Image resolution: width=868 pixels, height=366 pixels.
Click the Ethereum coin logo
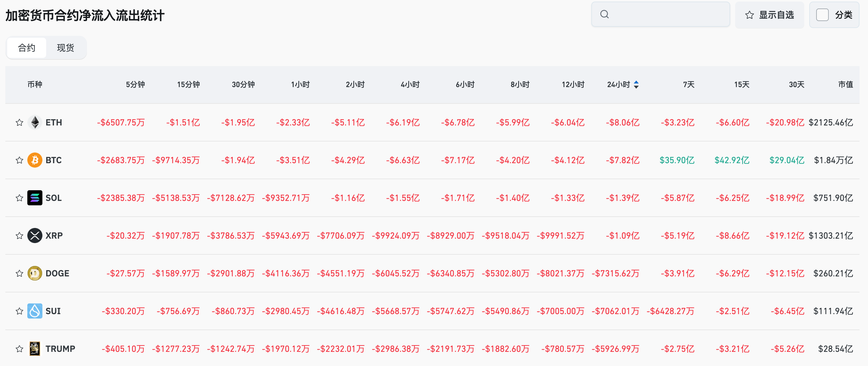click(x=35, y=122)
